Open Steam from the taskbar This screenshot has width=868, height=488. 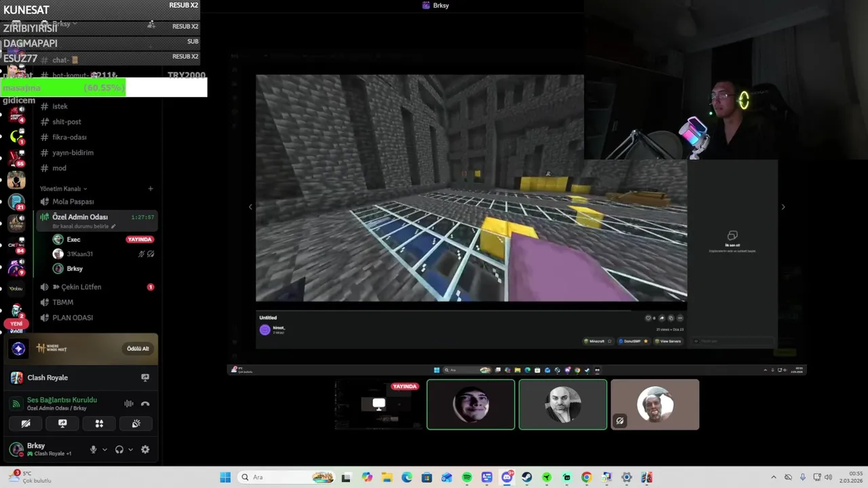click(x=527, y=477)
